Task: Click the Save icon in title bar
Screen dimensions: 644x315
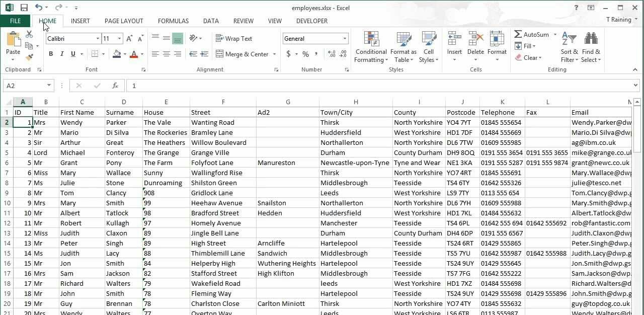Action: 24,8
